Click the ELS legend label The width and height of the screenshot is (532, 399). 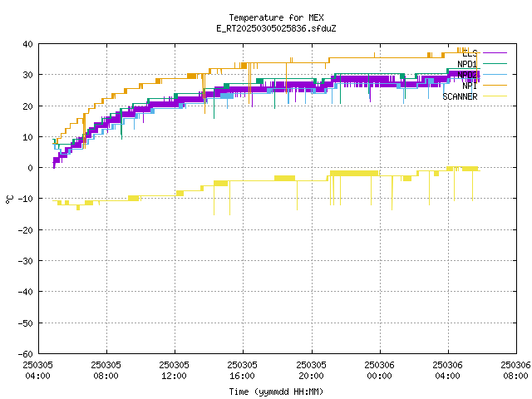[x=470, y=53]
